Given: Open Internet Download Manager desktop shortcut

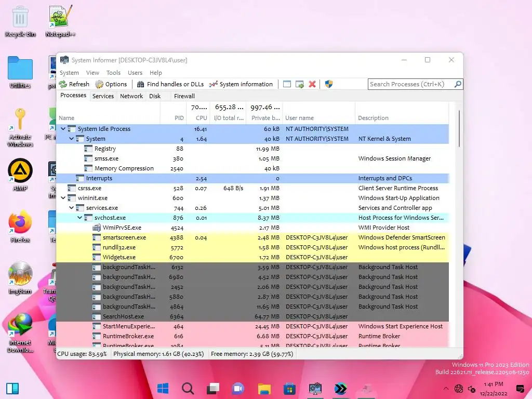Looking at the screenshot, I should [x=20, y=333].
